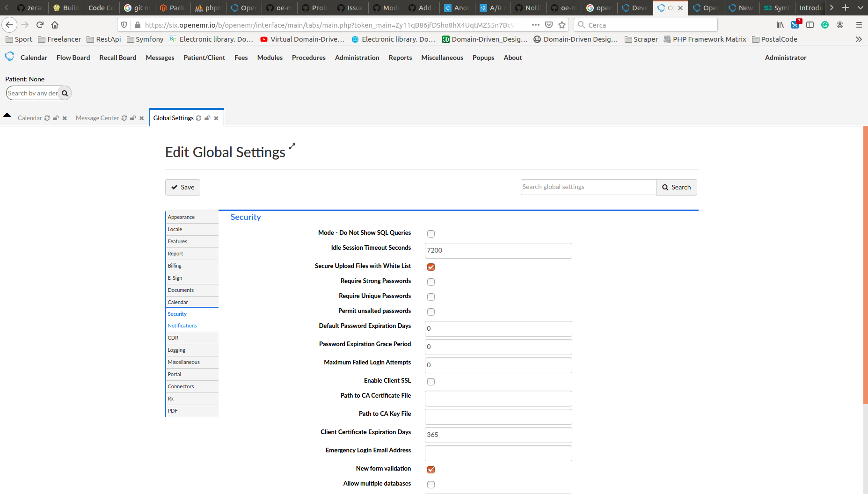Open the Firefox hamburger menu
Viewport: 868px width, 494px height.
click(859, 25)
